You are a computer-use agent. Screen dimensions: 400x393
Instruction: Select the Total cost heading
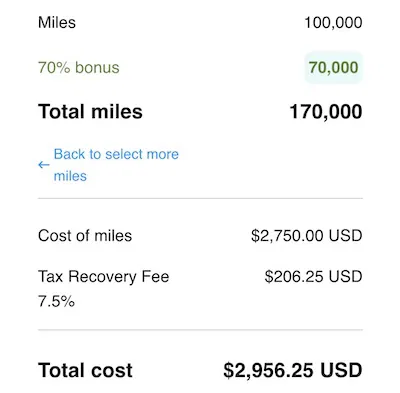85,370
